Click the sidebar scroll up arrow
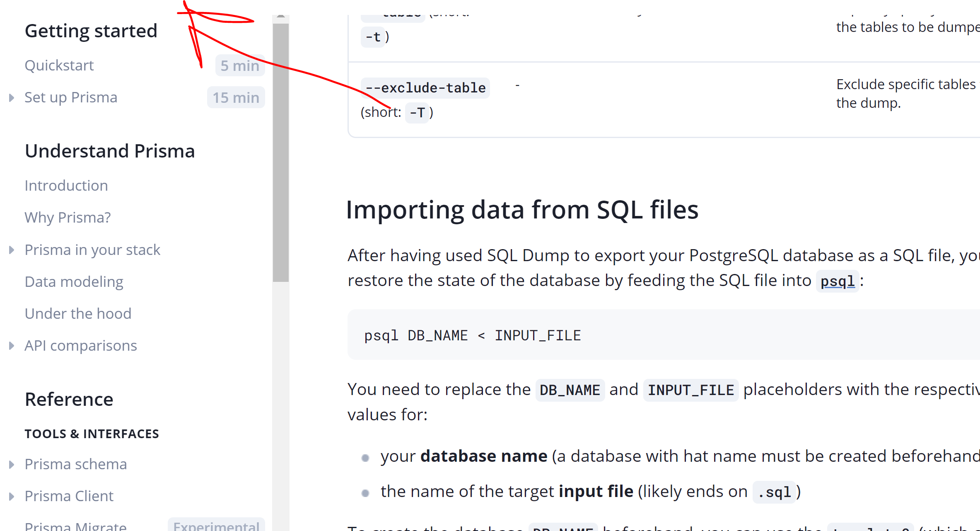 pyautogui.click(x=281, y=16)
